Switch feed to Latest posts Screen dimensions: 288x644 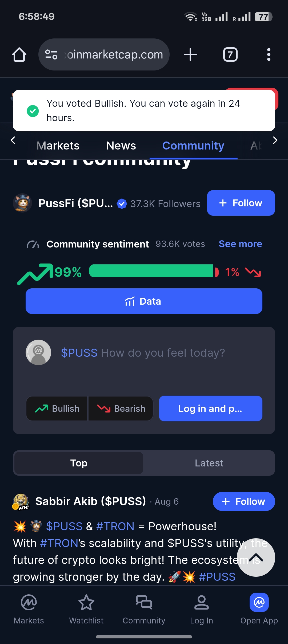tap(209, 463)
